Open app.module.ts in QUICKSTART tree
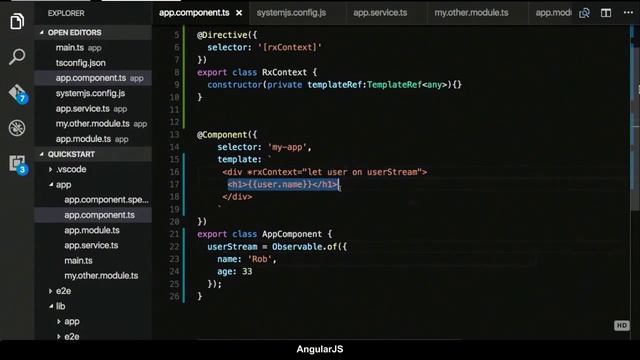Viewport: 640px width, 360px height. (x=93, y=230)
